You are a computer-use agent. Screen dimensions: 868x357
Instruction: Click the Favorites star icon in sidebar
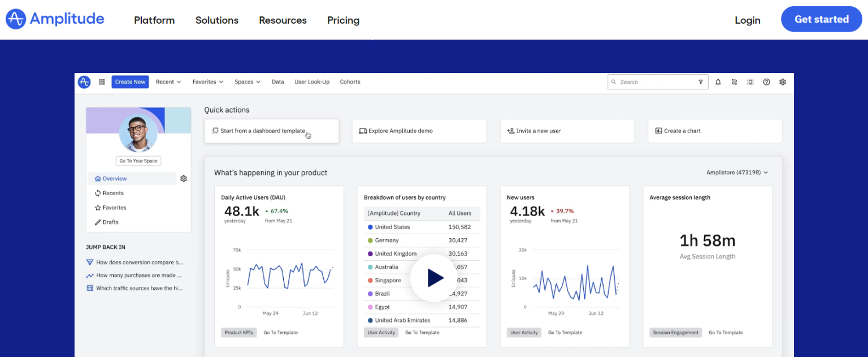(97, 207)
